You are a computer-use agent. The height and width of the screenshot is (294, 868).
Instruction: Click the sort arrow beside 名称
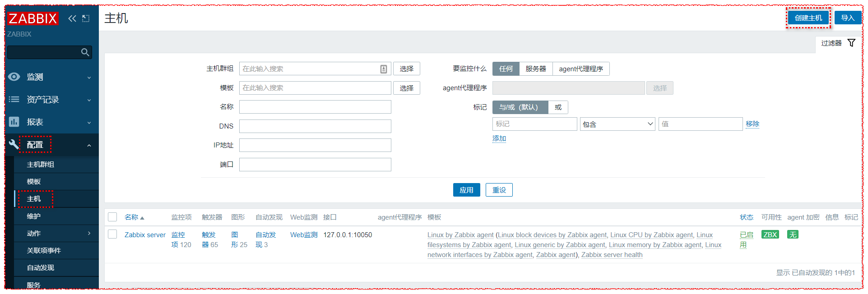142,218
